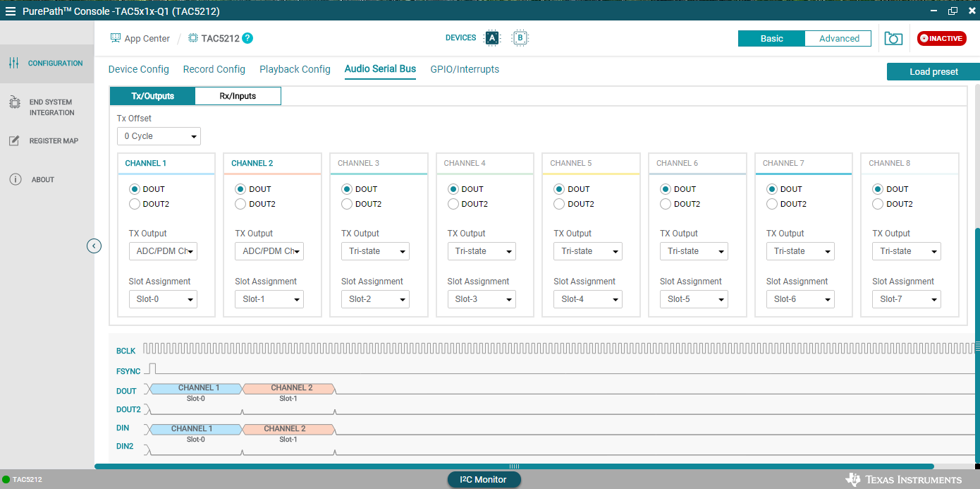Screen dimensions: 980x489
Task: Select device A chip icon
Action: coord(492,38)
